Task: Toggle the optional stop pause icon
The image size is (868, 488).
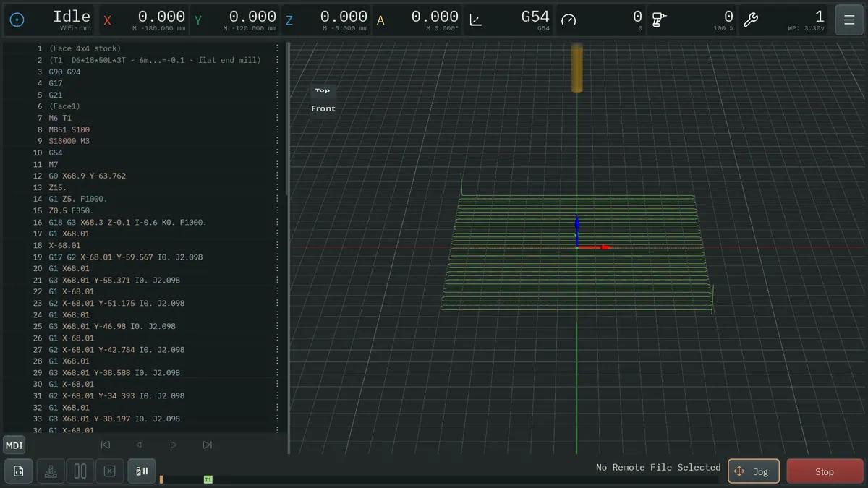Action: coord(142,471)
